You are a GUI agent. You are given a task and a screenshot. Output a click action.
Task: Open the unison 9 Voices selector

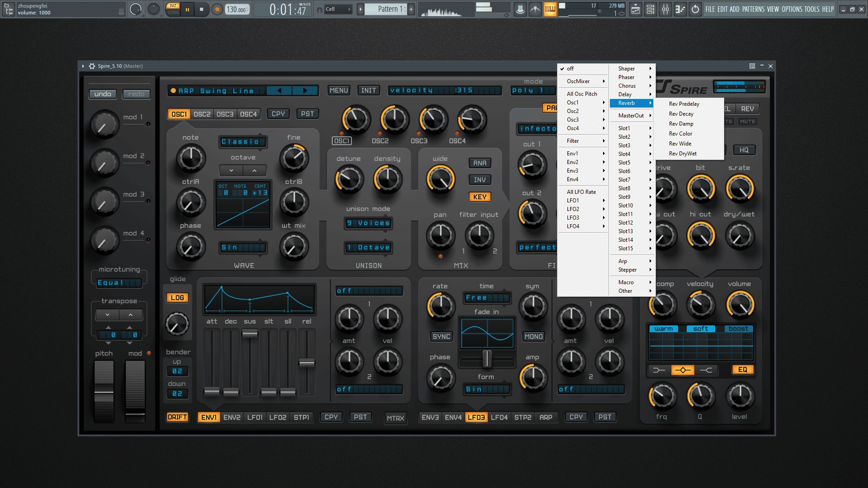pos(368,223)
